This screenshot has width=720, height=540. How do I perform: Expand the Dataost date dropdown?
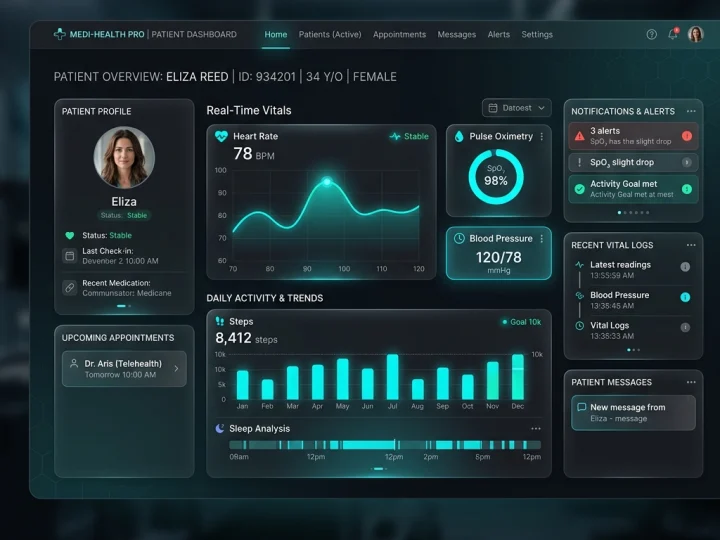tap(517, 108)
